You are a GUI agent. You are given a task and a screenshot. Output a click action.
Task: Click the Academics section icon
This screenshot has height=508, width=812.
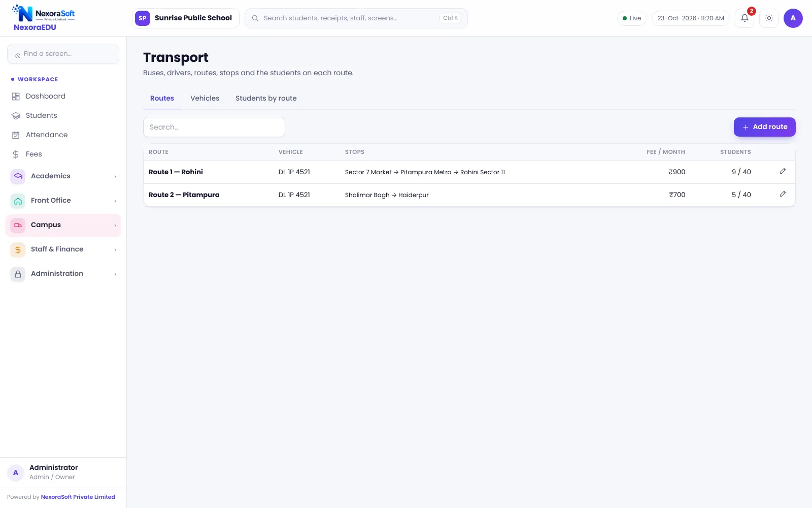[18, 176]
